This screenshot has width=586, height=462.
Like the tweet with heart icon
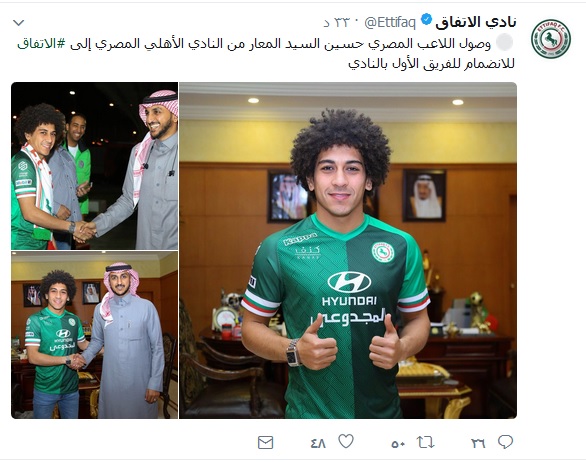[346, 441]
